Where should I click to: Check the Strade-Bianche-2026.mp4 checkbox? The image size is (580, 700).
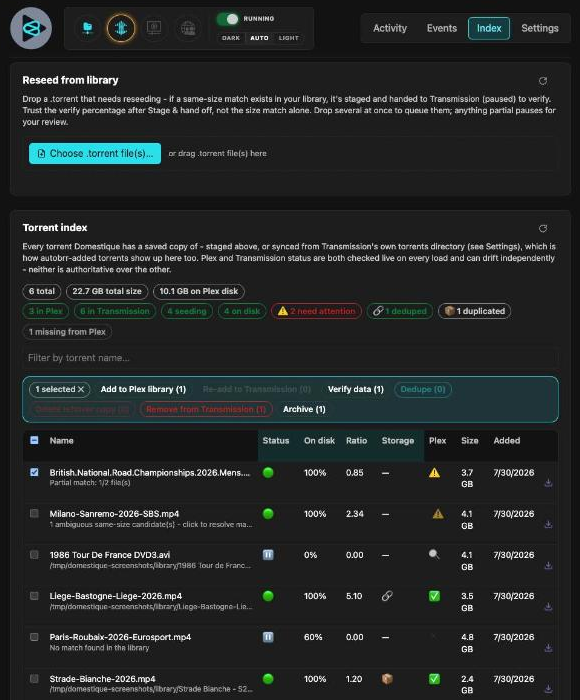(34, 679)
